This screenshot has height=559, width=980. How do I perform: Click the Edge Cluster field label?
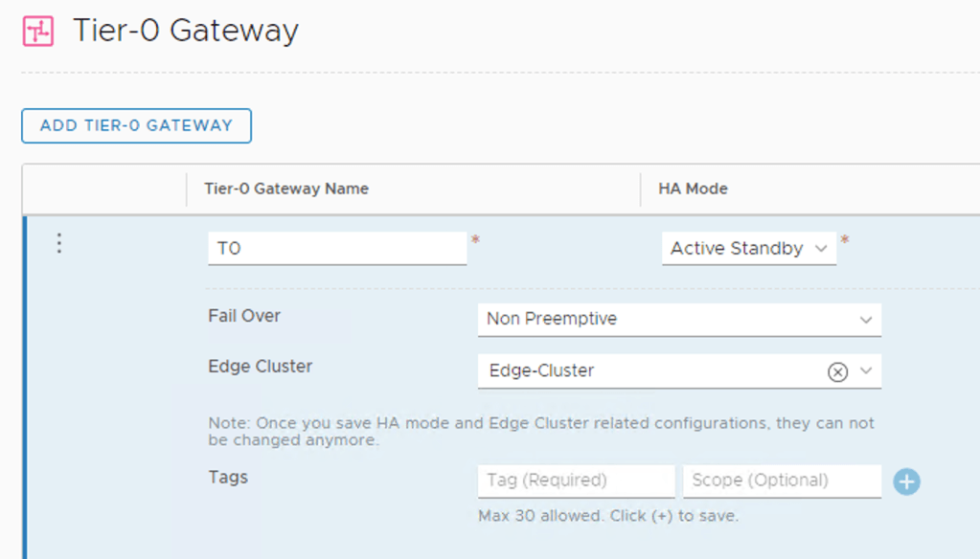pyautogui.click(x=260, y=367)
